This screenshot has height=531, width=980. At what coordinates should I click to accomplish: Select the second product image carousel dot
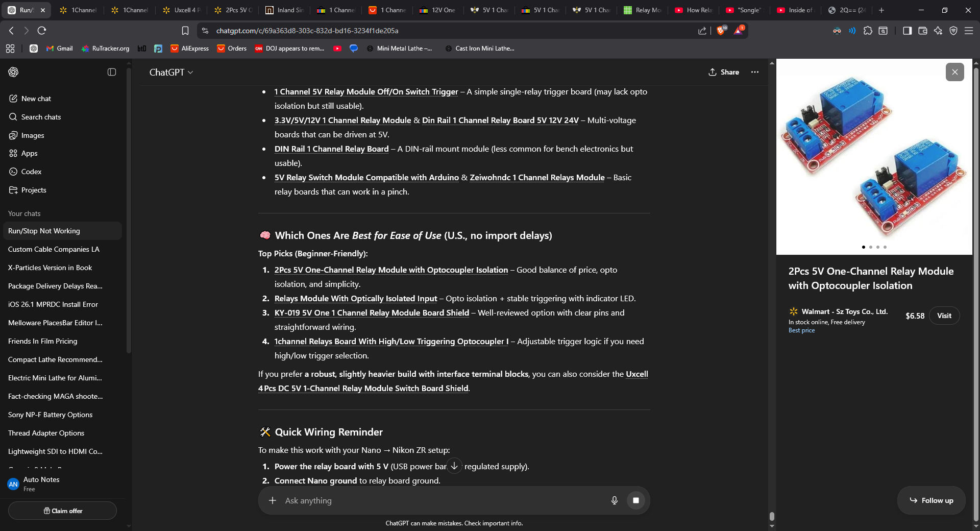[871, 247]
